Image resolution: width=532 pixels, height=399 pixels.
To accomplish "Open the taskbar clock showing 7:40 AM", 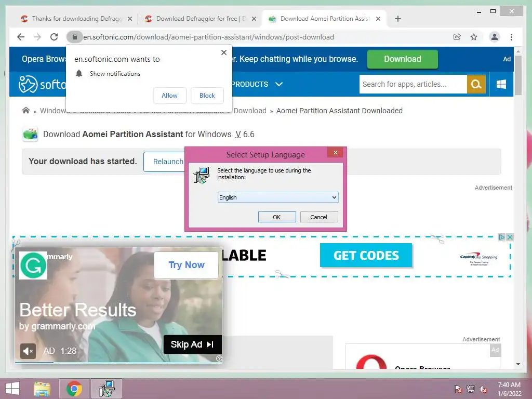I will (509, 389).
